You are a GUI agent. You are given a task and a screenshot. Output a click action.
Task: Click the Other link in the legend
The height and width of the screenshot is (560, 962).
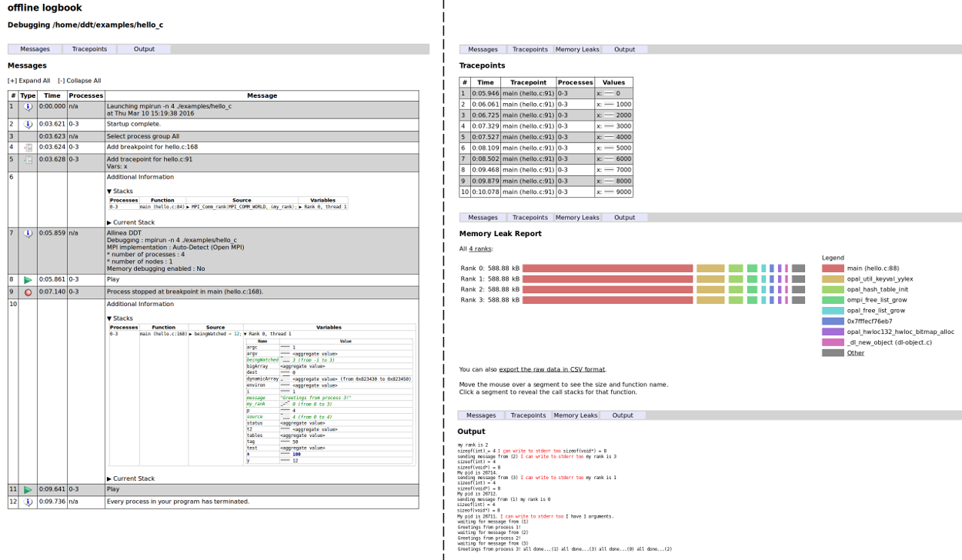point(855,353)
